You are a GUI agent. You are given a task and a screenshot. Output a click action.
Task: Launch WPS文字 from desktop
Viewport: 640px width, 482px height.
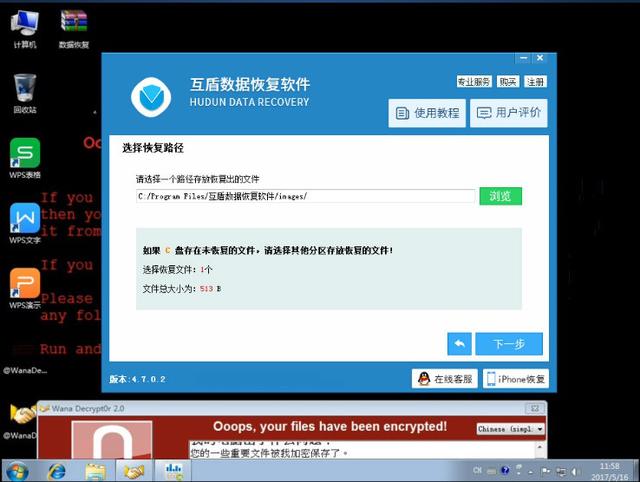tap(25, 223)
